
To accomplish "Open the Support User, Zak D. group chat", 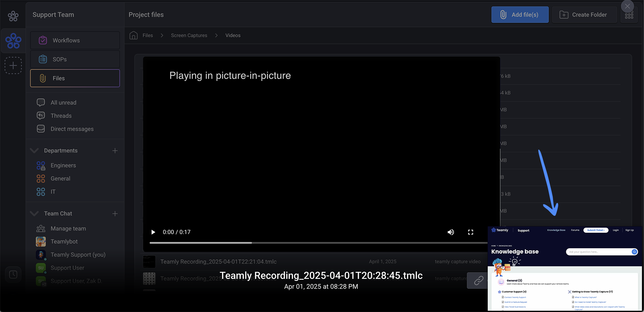I will click(76, 281).
